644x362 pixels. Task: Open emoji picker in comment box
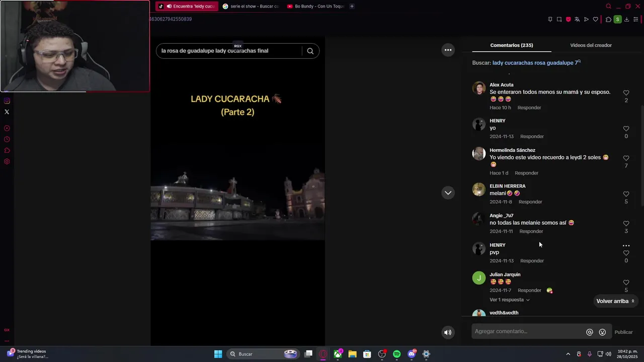(602, 332)
